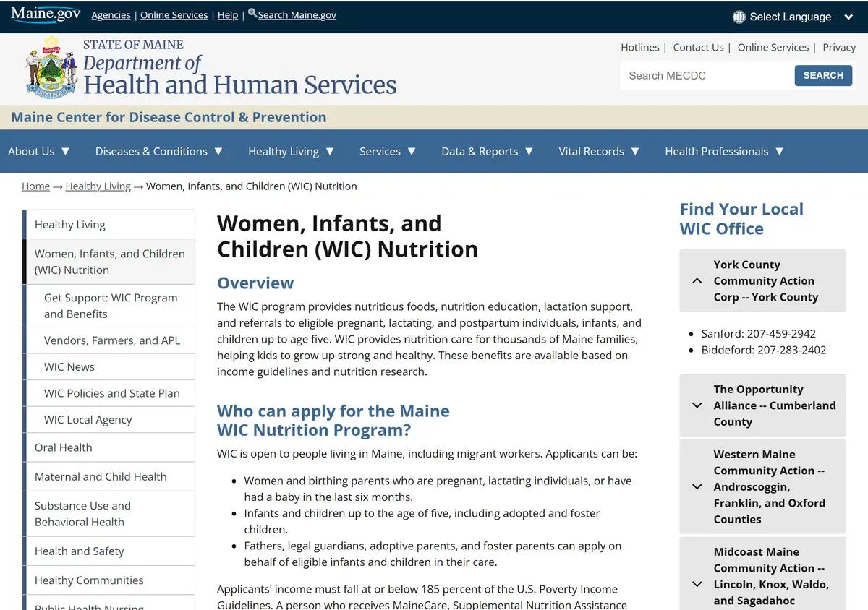
Task: Open Oral Health in the sidebar
Action: [x=109, y=447]
